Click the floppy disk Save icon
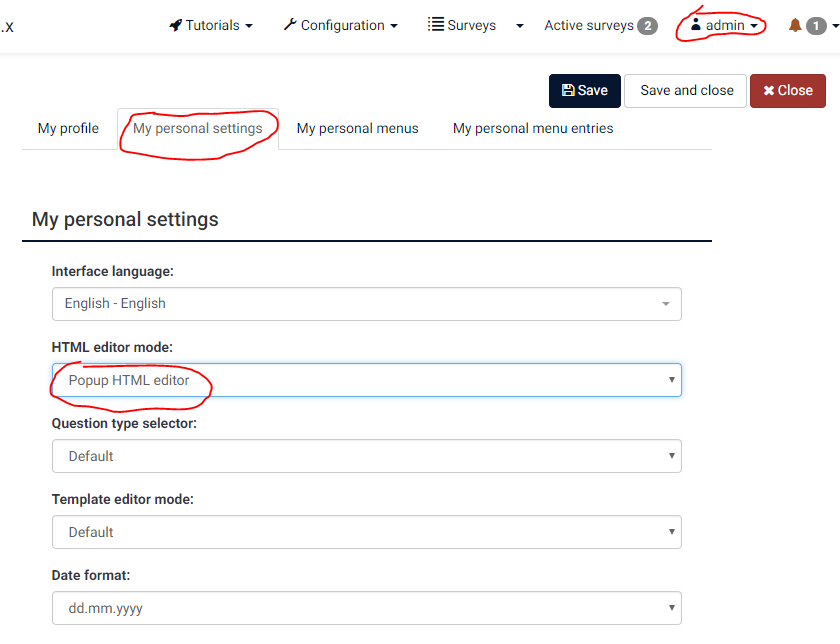Screen dimensions: 840x644 [x=568, y=90]
